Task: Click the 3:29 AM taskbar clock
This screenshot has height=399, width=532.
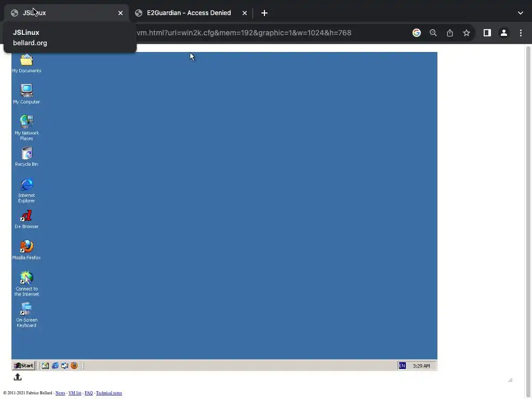Action: pos(421,366)
